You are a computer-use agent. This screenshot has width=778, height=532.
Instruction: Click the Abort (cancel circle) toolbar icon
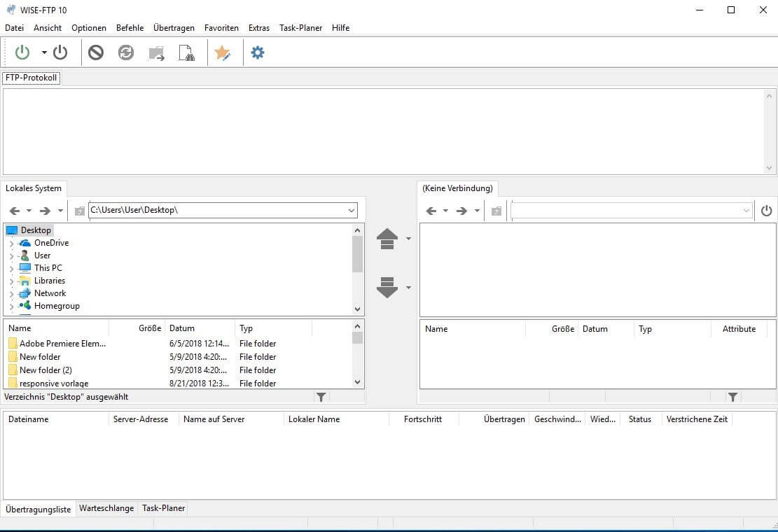tap(96, 52)
